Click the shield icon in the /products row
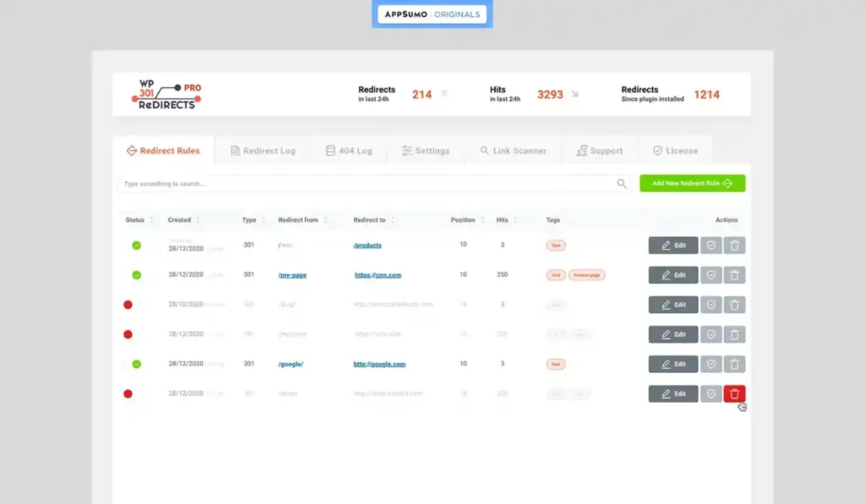The height and width of the screenshot is (504, 865). (x=711, y=246)
